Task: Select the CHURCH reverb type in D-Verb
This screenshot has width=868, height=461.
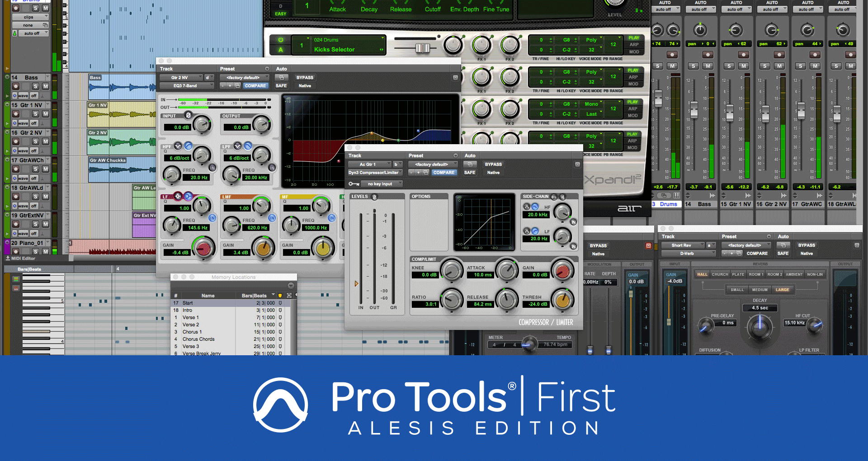Action: (720, 274)
